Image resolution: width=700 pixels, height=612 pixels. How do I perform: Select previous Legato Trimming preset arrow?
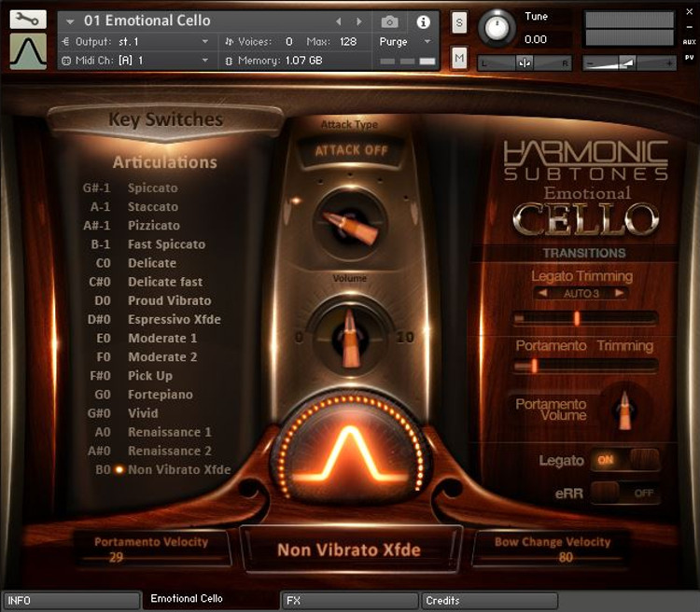[542, 293]
